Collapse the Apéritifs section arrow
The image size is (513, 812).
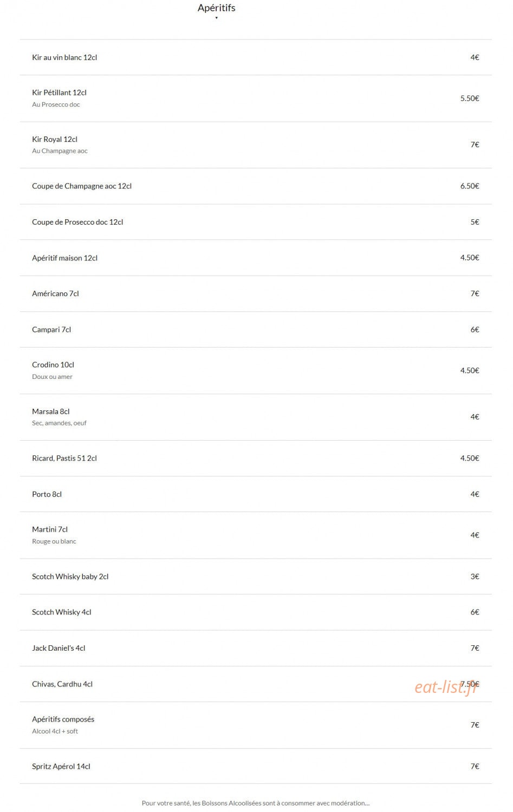[x=216, y=18]
